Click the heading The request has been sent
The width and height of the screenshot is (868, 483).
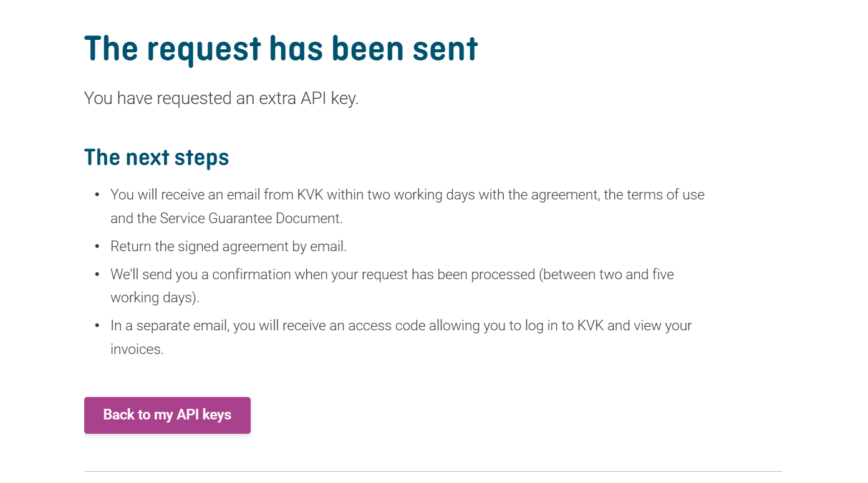281,49
